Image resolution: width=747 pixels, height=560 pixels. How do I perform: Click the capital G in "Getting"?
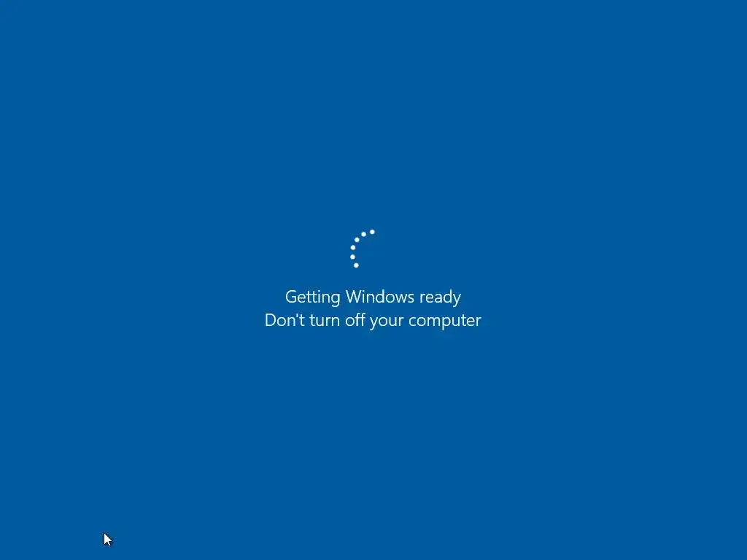[292, 297]
